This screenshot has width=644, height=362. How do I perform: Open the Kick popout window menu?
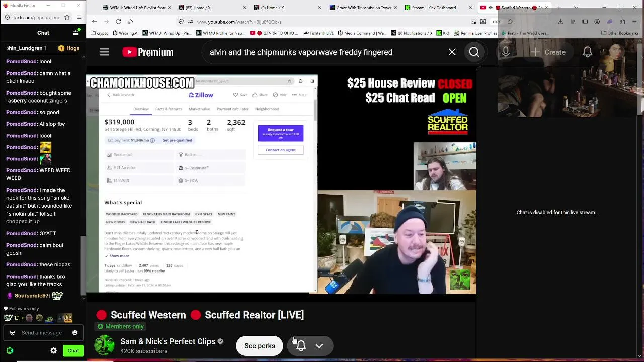pos(79,17)
